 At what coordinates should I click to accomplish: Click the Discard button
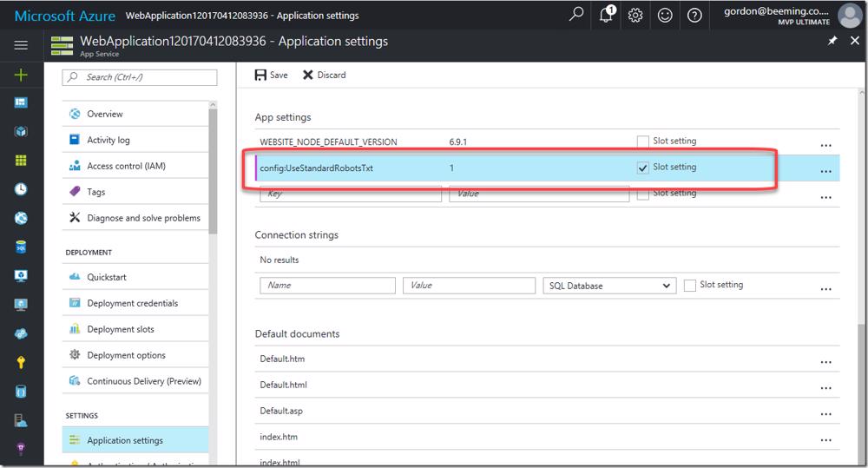point(325,75)
